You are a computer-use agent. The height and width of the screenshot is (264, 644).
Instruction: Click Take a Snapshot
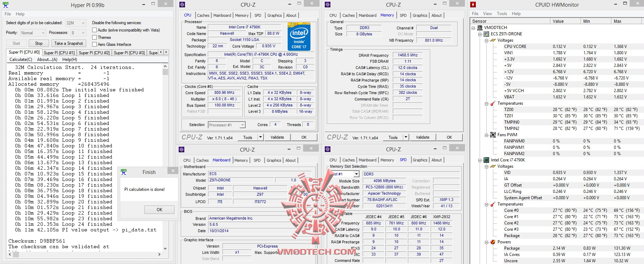coord(69,43)
